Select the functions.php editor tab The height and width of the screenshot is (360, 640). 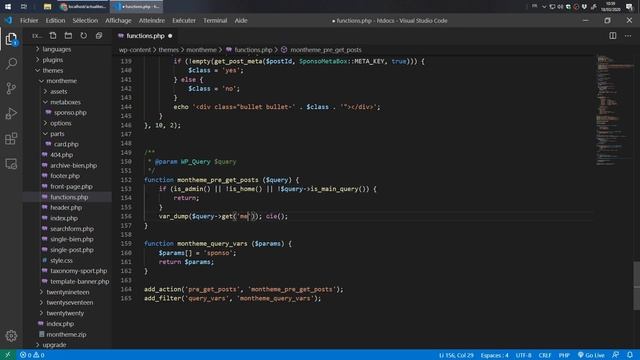coord(145,36)
